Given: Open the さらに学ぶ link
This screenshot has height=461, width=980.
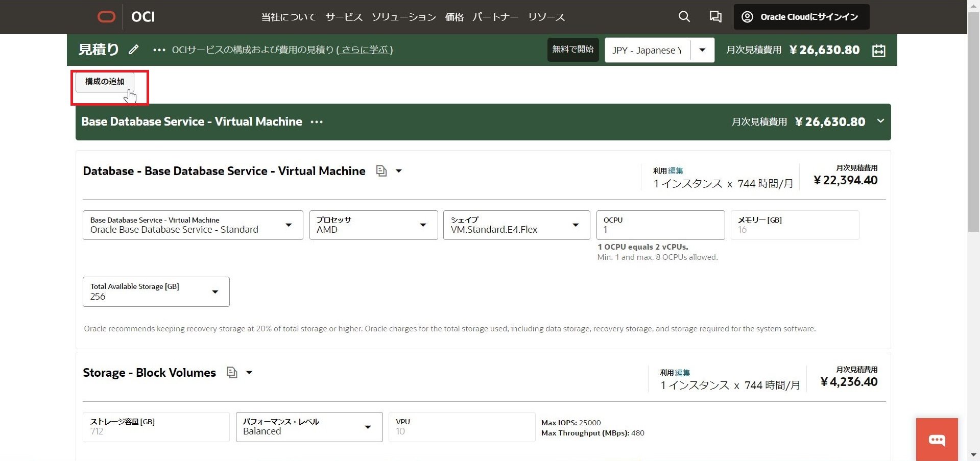Looking at the screenshot, I should click(365, 50).
